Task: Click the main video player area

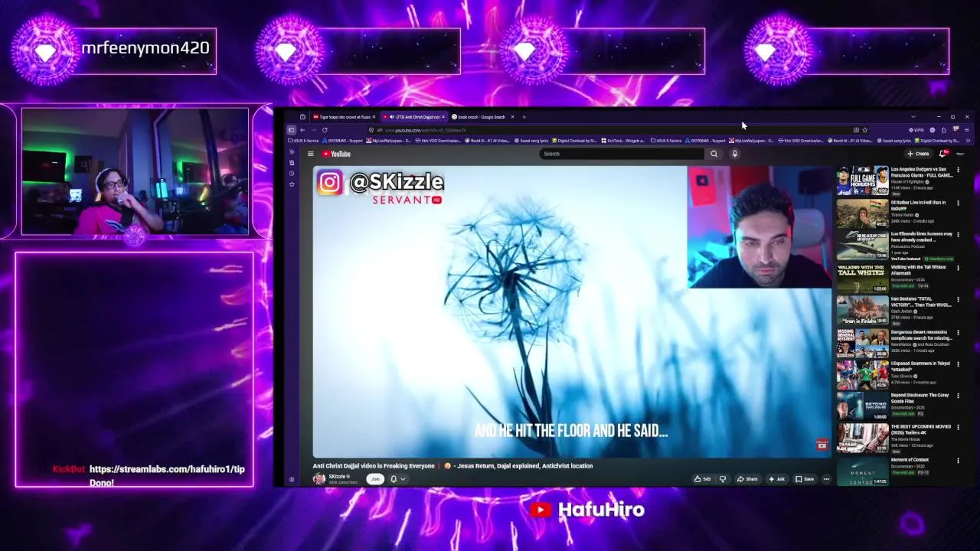Action: coord(572,311)
